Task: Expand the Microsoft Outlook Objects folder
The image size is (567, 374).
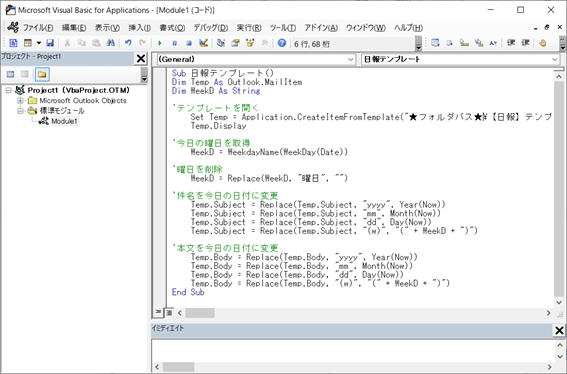Action: [x=20, y=101]
